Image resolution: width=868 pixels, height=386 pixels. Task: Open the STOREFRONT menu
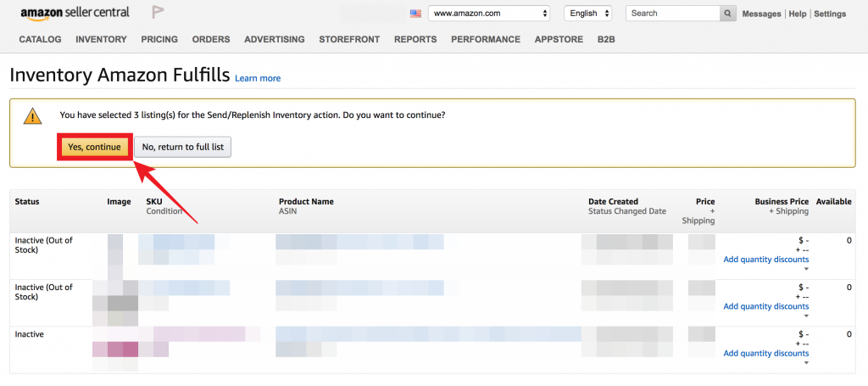pos(349,39)
